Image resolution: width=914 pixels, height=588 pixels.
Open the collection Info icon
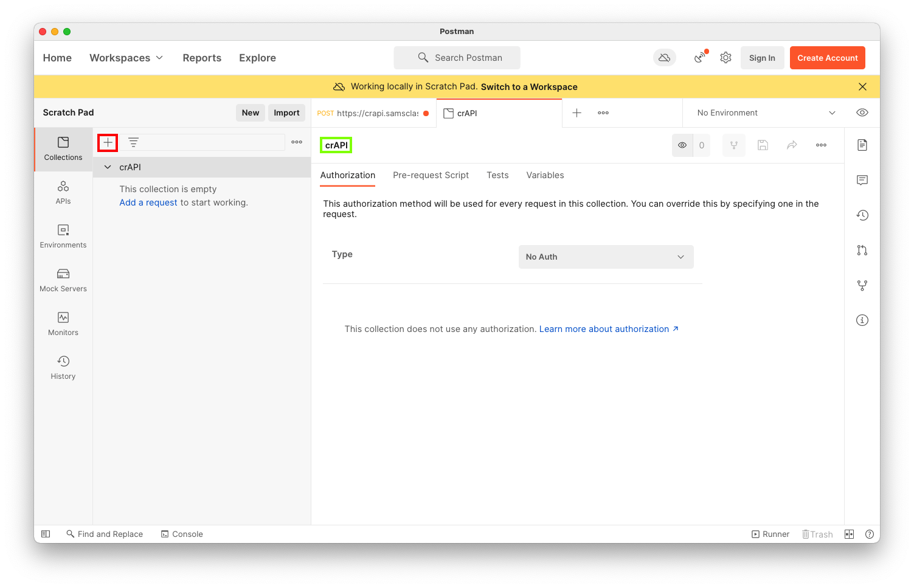pos(862,320)
